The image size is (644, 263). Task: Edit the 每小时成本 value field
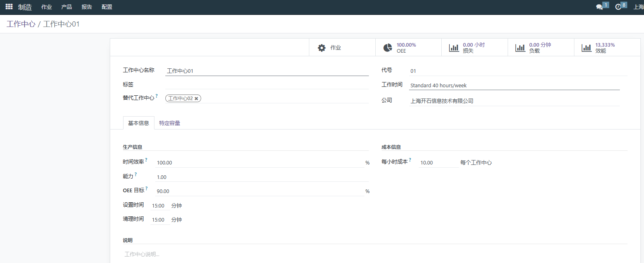438,162
